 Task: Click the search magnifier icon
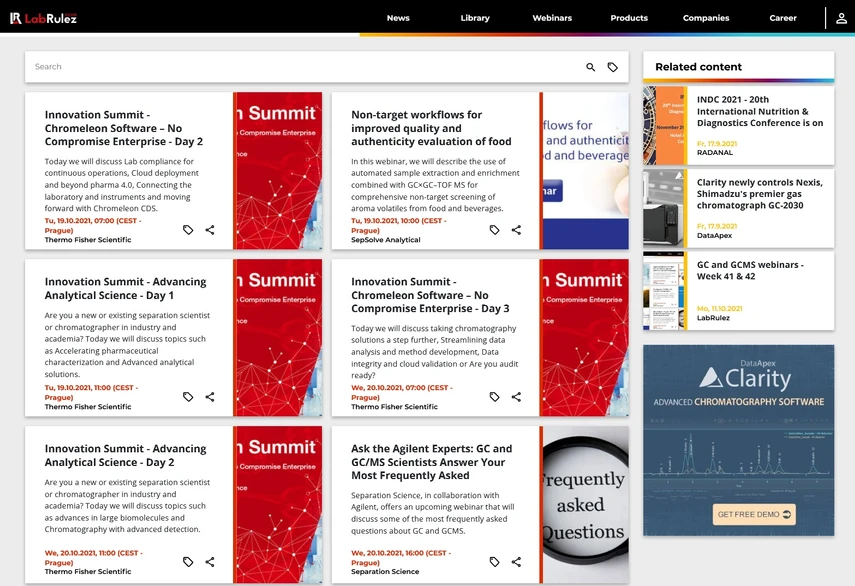(591, 67)
